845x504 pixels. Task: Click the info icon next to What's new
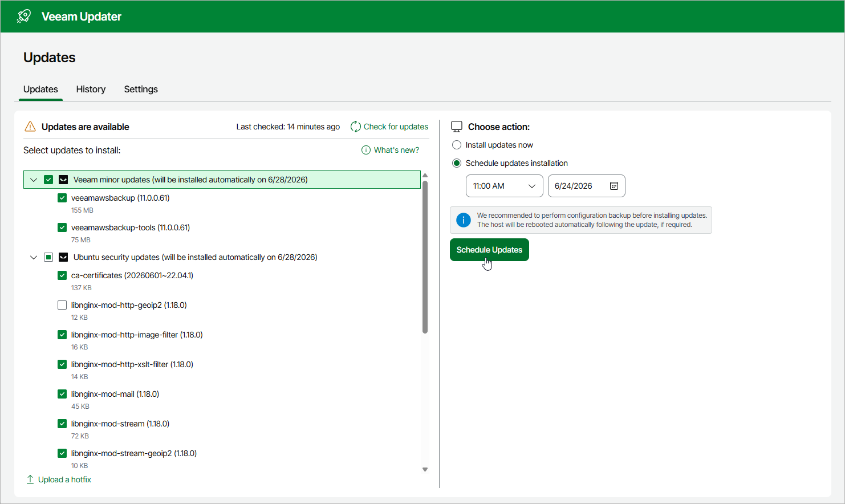tap(366, 150)
